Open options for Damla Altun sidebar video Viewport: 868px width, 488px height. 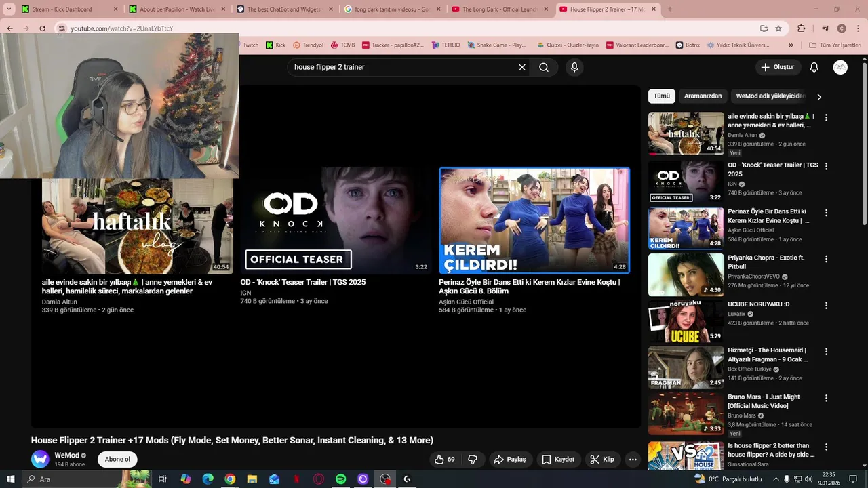pyautogui.click(x=826, y=117)
